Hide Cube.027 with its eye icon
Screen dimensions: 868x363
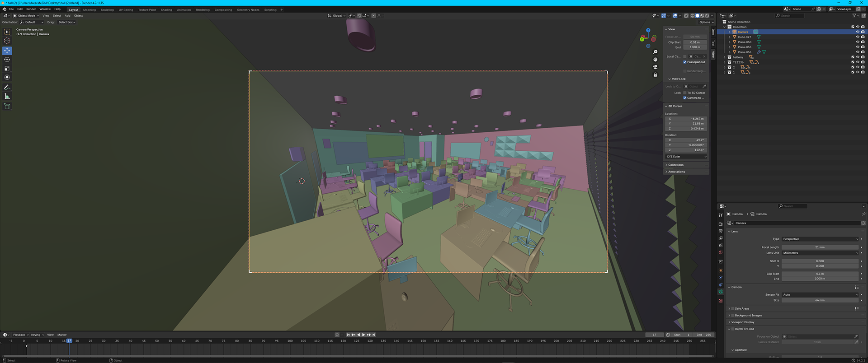858,37
